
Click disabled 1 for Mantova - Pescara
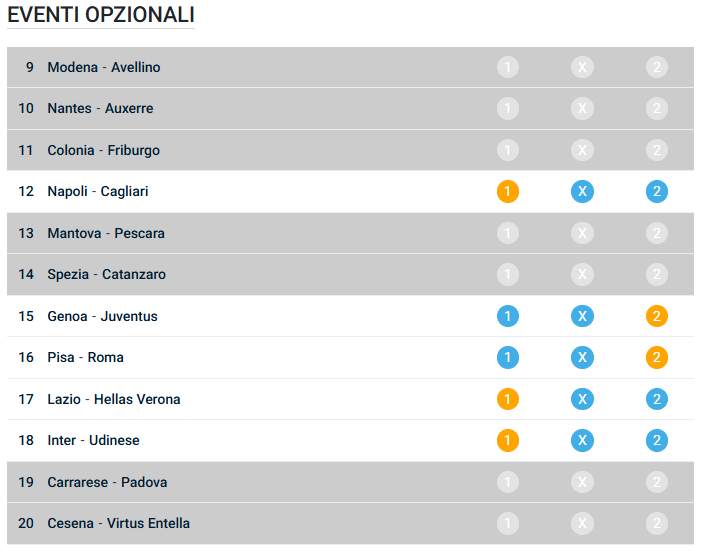508,233
